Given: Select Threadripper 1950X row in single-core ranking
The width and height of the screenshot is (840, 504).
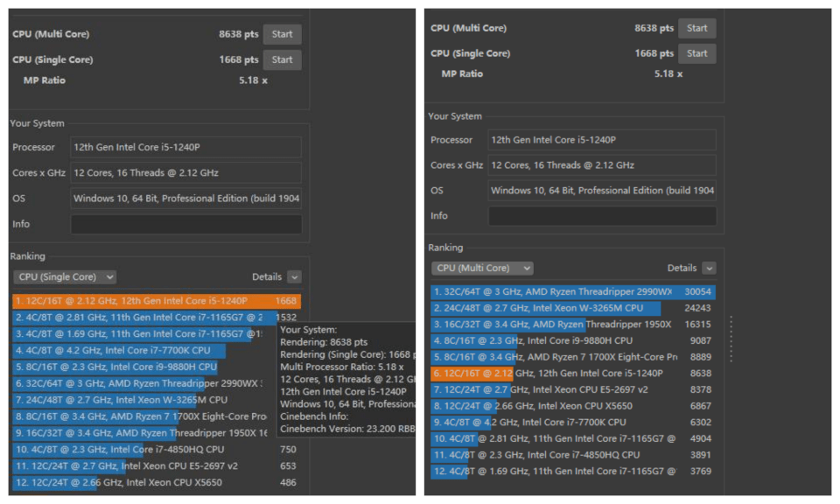Looking at the screenshot, I should point(144,433).
